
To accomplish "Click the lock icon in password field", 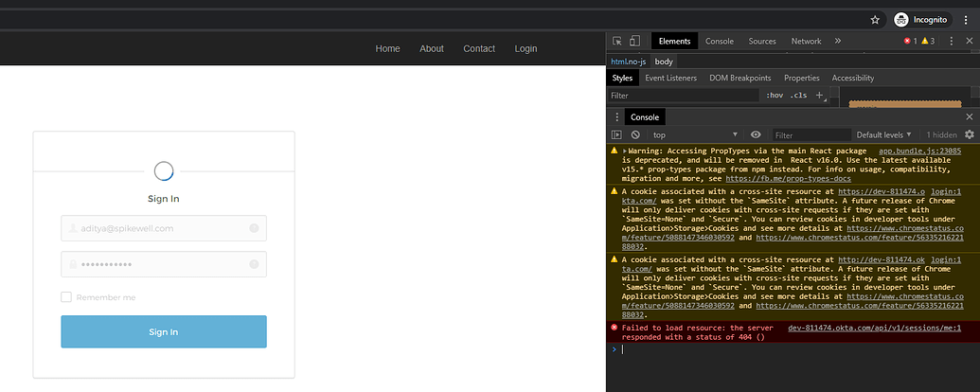I will (x=73, y=264).
